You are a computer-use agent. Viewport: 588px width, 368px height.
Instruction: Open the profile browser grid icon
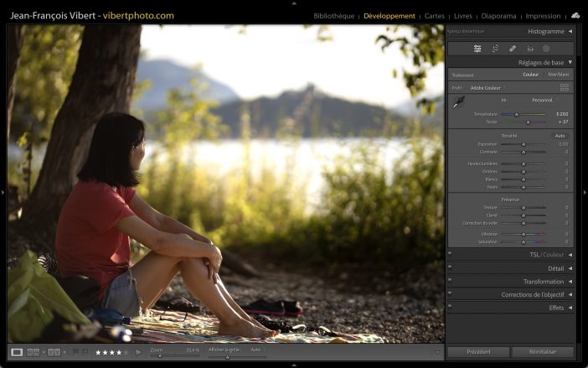564,87
